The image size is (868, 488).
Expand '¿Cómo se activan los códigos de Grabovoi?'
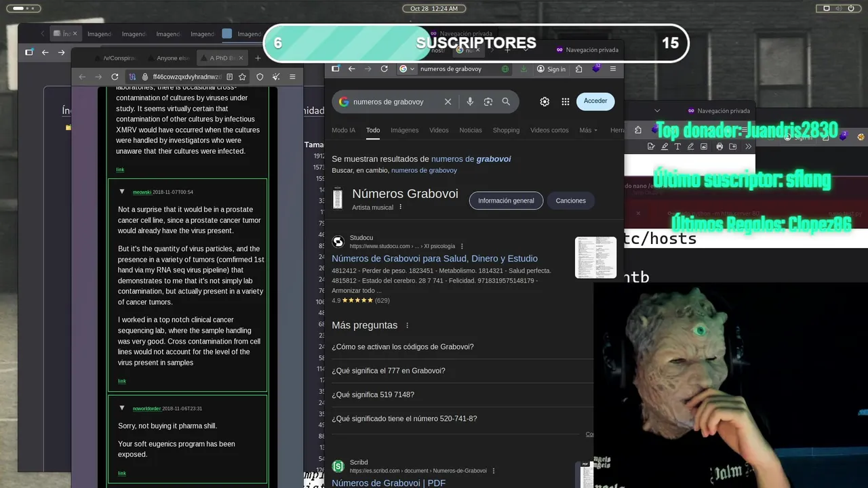point(462,347)
